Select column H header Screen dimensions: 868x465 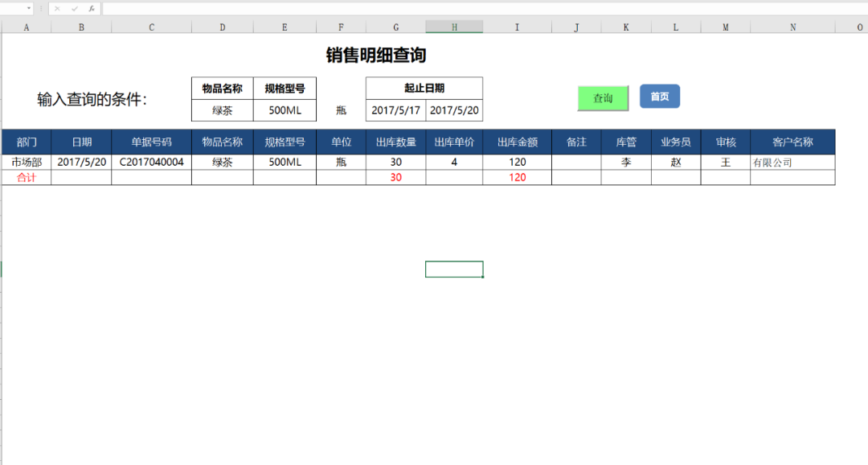point(454,27)
